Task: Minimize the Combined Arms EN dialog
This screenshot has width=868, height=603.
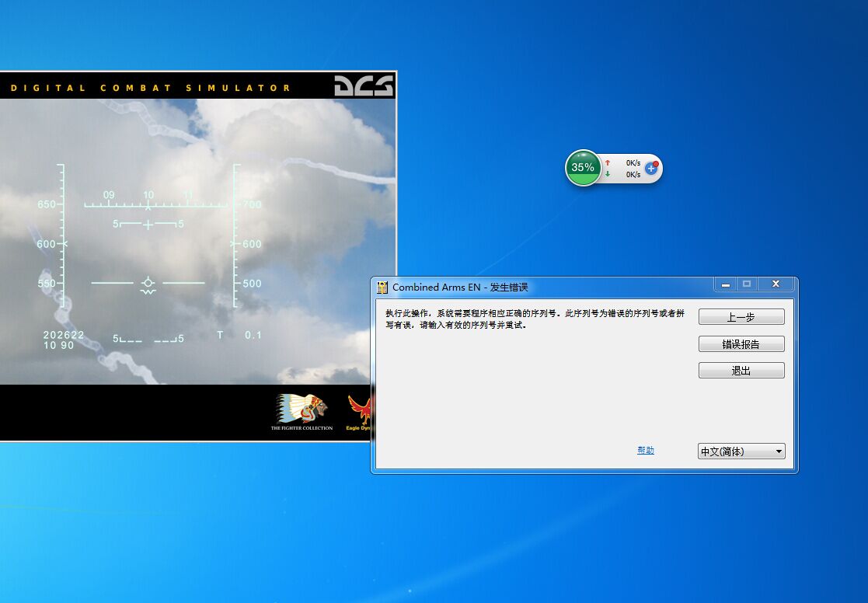Action: (725, 284)
